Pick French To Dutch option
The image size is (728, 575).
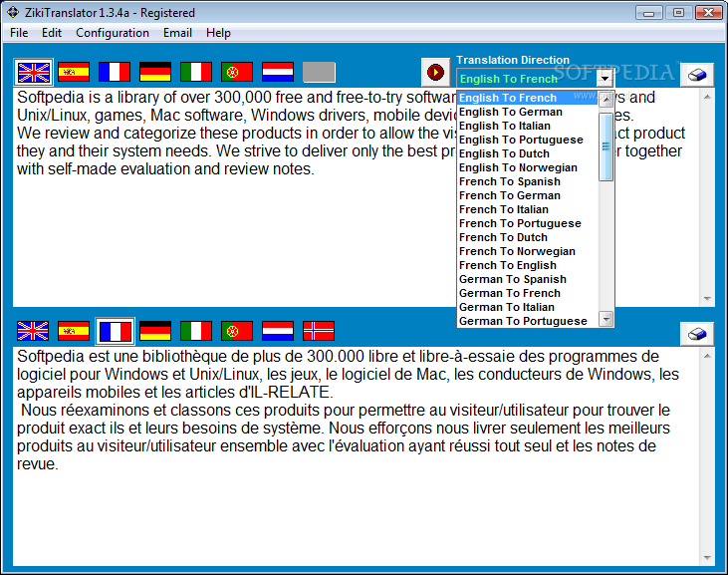point(528,237)
